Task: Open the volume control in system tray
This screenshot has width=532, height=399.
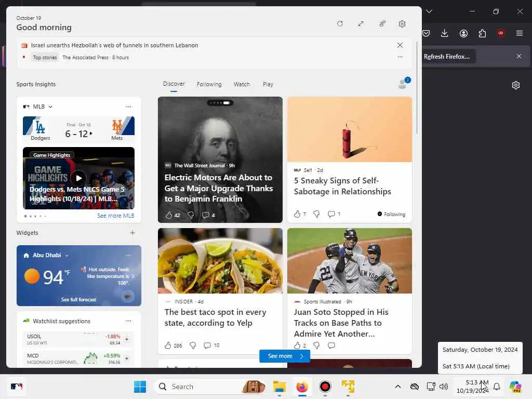Action: (444, 387)
